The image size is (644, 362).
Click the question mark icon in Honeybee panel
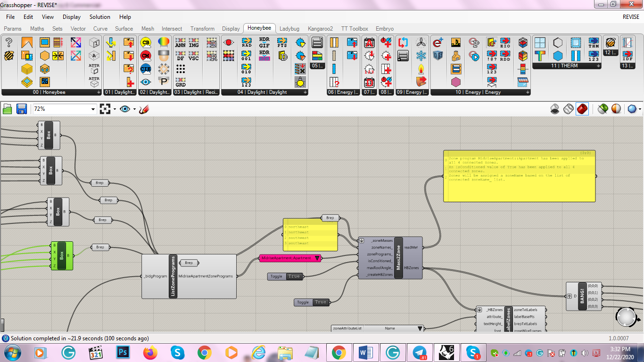[8, 42]
